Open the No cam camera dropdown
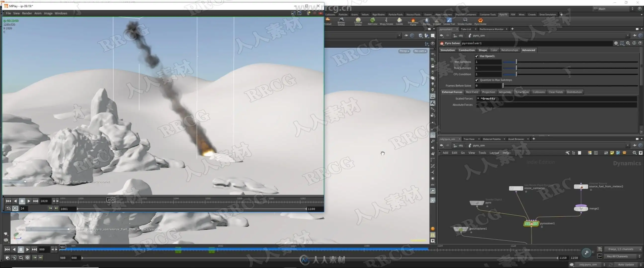Screen dimensions: 644x268 pyautogui.click(x=420, y=51)
